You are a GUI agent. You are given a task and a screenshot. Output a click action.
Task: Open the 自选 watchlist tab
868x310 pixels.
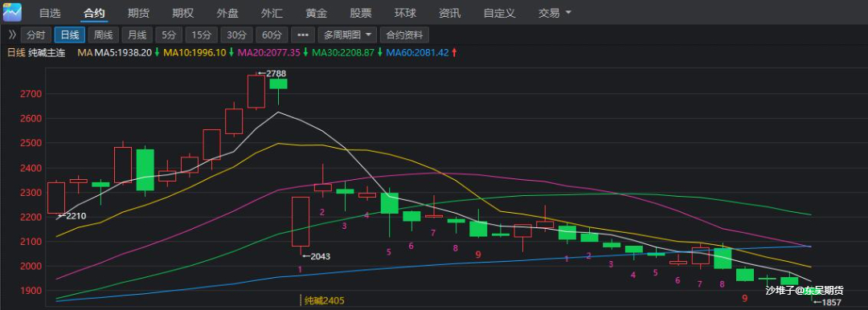pos(50,13)
